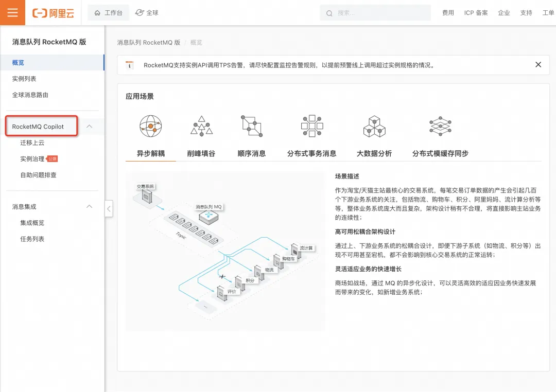The width and height of the screenshot is (556, 392).
Task: Switch to the 分布式模缓存同步 tab
Action: (440, 153)
